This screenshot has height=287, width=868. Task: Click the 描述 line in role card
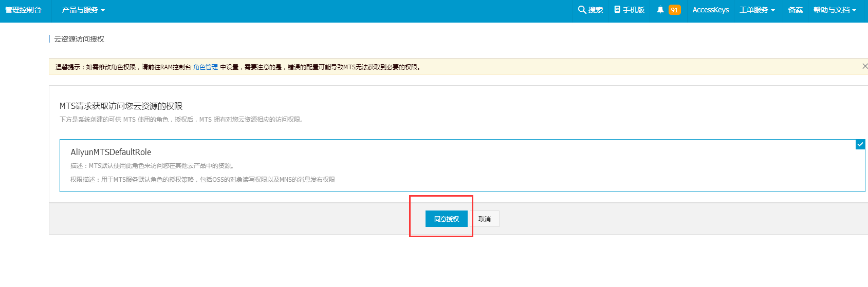click(x=153, y=166)
